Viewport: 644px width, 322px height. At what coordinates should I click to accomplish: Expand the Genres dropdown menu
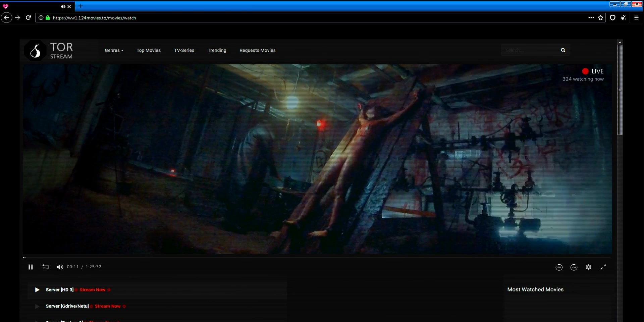pos(114,50)
